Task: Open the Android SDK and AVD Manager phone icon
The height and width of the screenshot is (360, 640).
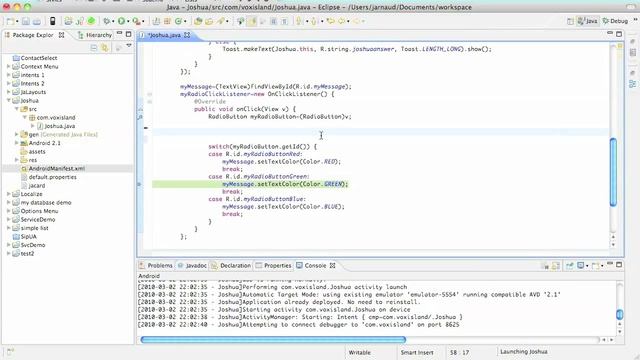Action: click(52, 21)
